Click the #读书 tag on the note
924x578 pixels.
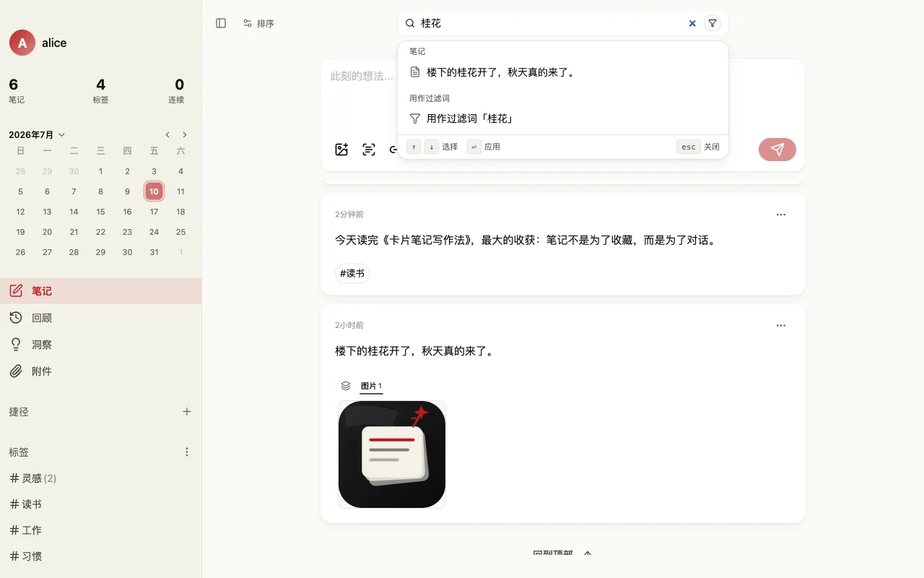[x=352, y=273]
